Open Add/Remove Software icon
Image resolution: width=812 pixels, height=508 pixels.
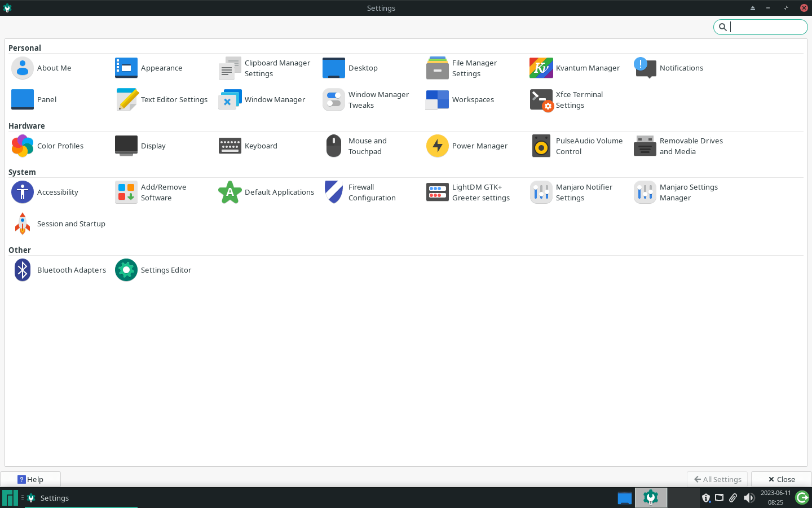click(x=126, y=192)
